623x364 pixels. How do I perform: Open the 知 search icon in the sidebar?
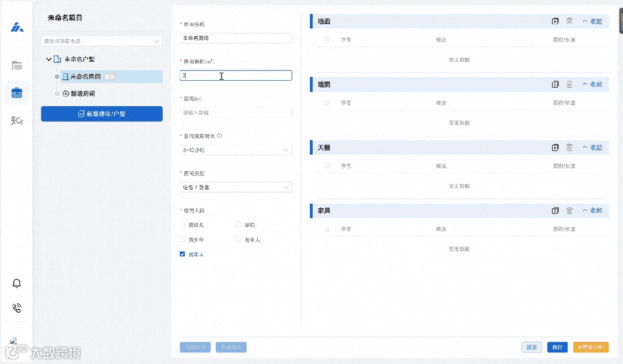pos(17,121)
